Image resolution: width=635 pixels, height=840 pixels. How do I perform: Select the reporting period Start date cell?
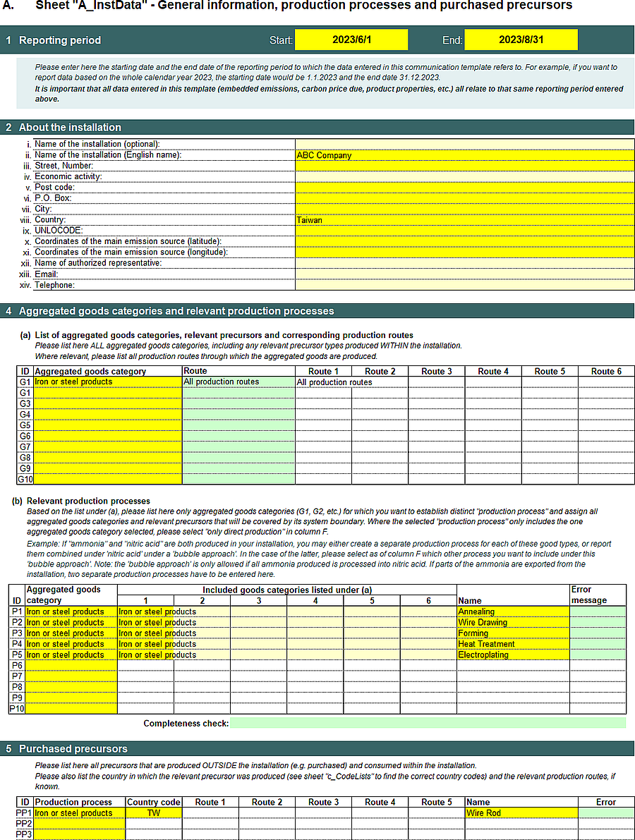[x=351, y=39]
